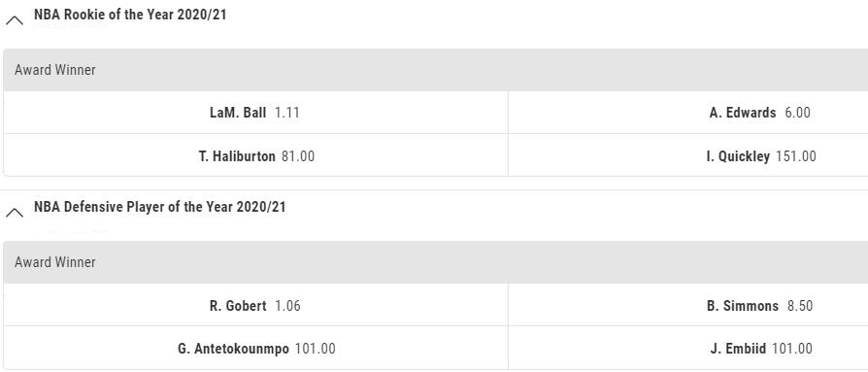Click the 1.11 odds value
868x372 pixels.
point(286,113)
